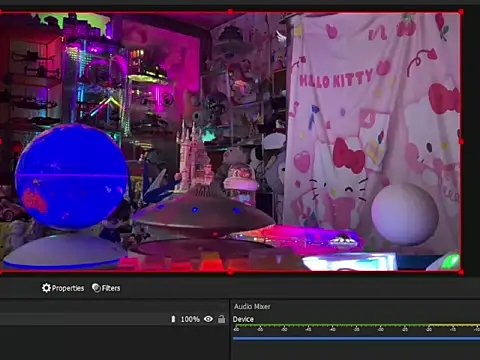Click the green Device audio level meter
The image size is (480, 360).
pyautogui.click(x=356, y=325)
